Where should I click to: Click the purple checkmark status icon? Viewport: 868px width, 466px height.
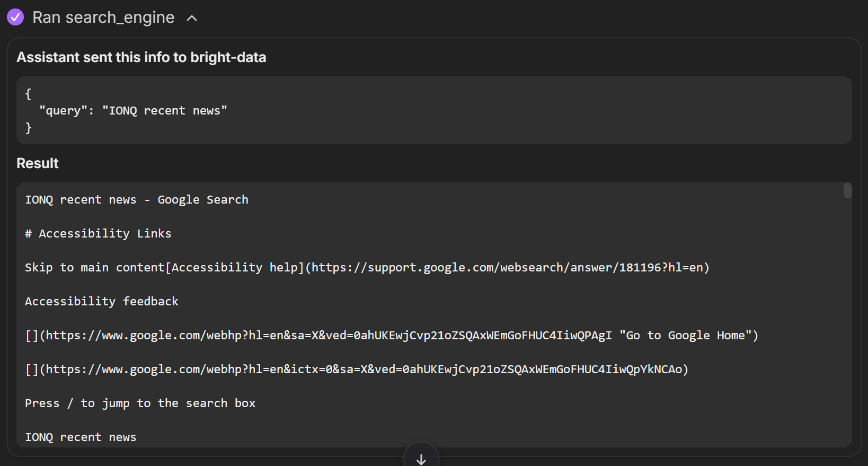tap(15, 17)
